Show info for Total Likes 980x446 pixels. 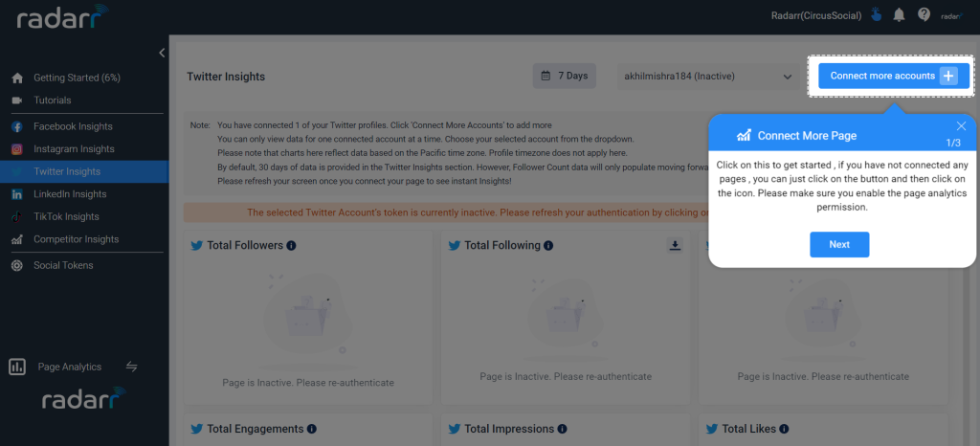pyautogui.click(x=784, y=429)
